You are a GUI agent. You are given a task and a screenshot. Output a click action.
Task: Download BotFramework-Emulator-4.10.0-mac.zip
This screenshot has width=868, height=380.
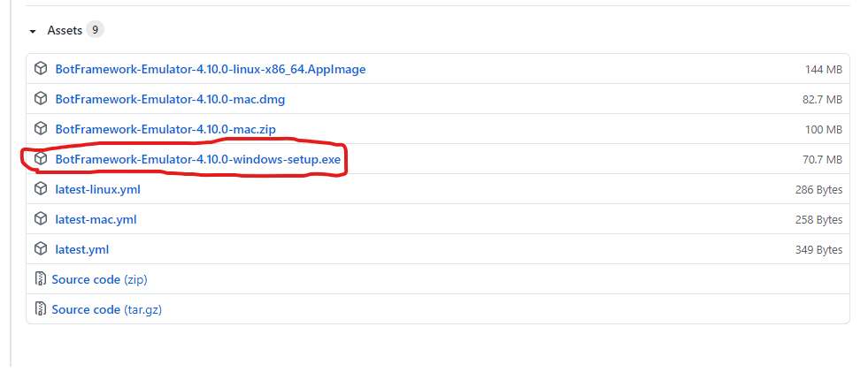(x=165, y=129)
